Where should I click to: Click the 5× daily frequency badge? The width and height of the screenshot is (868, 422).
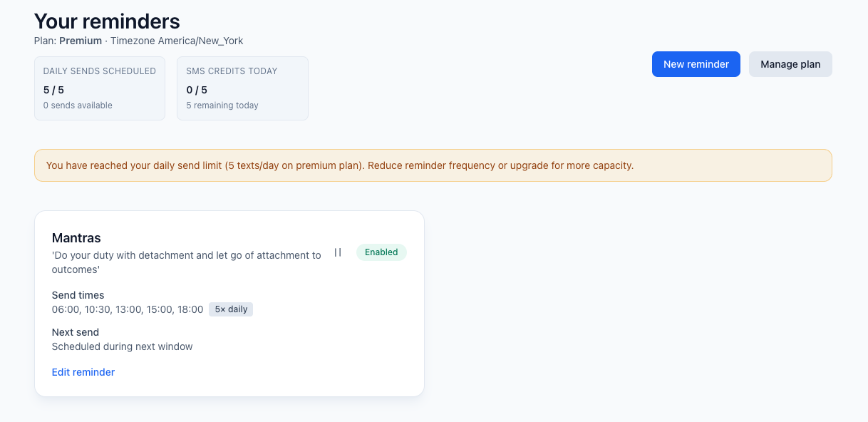pos(231,309)
